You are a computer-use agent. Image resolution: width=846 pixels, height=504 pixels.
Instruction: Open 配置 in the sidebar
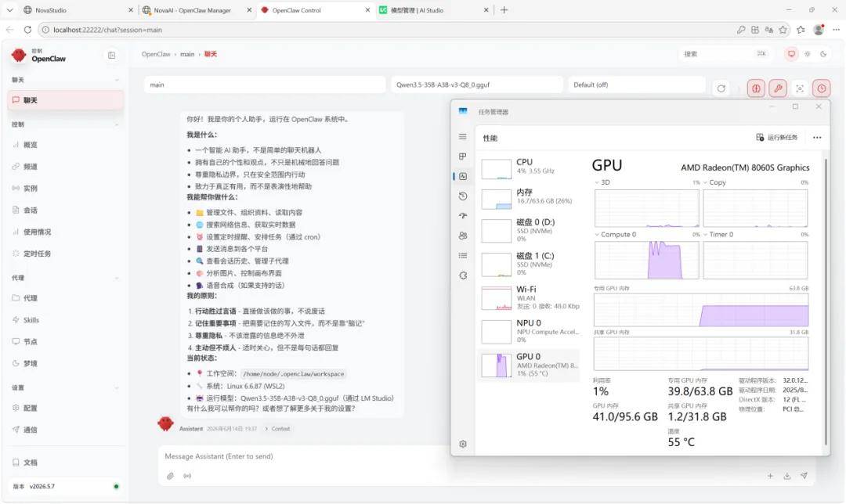pyautogui.click(x=65, y=408)
